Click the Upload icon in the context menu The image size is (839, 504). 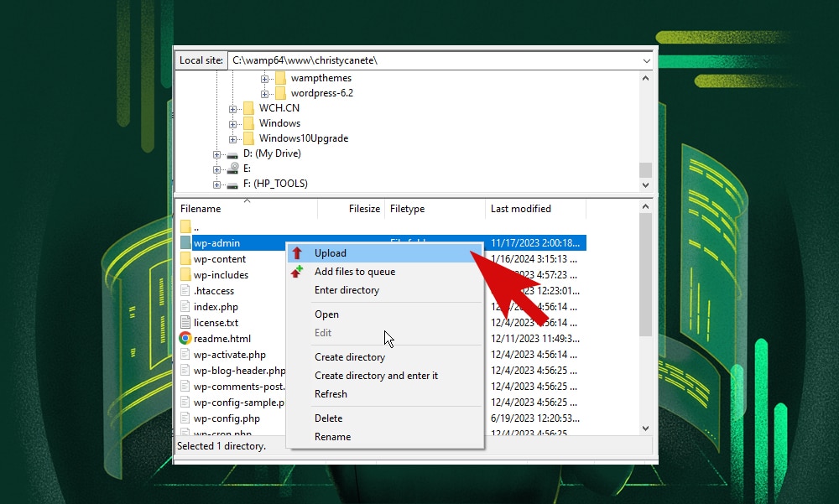[x=298, y=252]
